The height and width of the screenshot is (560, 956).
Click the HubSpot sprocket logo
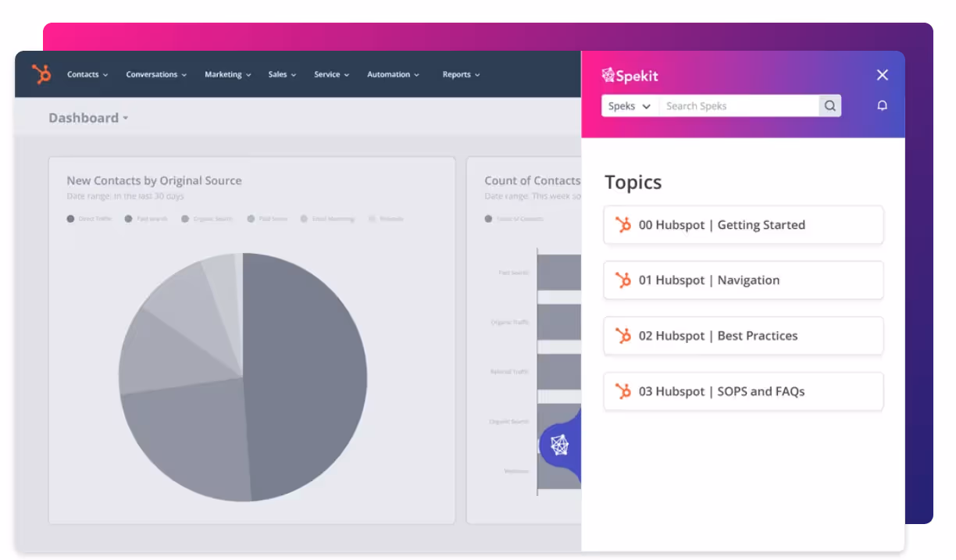(41, 74)
